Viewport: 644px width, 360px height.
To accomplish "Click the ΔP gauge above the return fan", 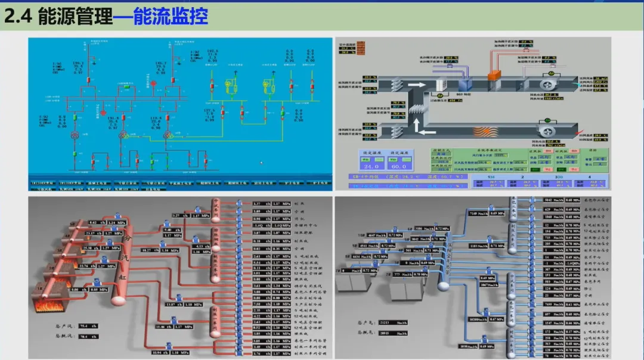I will 547,120.
